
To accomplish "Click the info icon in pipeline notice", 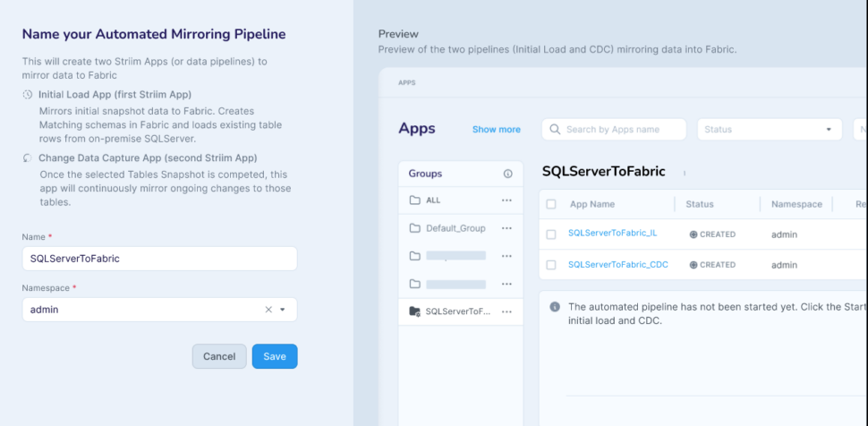I will pyautogui.click(x=555, y=307).
